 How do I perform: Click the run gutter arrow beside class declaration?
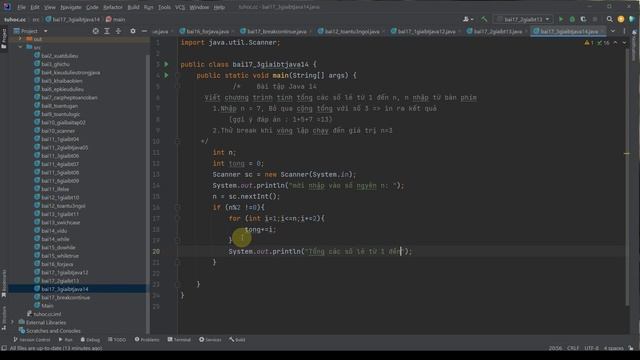click(x=166, y=64)
